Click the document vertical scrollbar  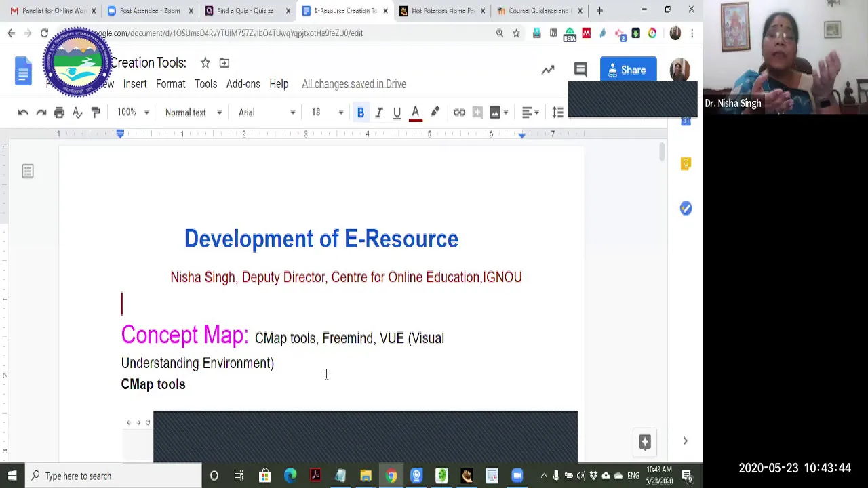pyautogui.click(x=662, y=152)
